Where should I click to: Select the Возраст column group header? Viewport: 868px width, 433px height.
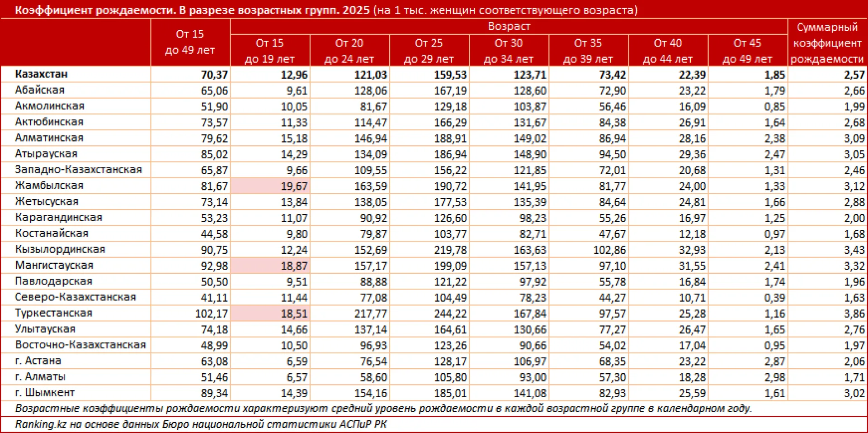[x=509, y=26]
